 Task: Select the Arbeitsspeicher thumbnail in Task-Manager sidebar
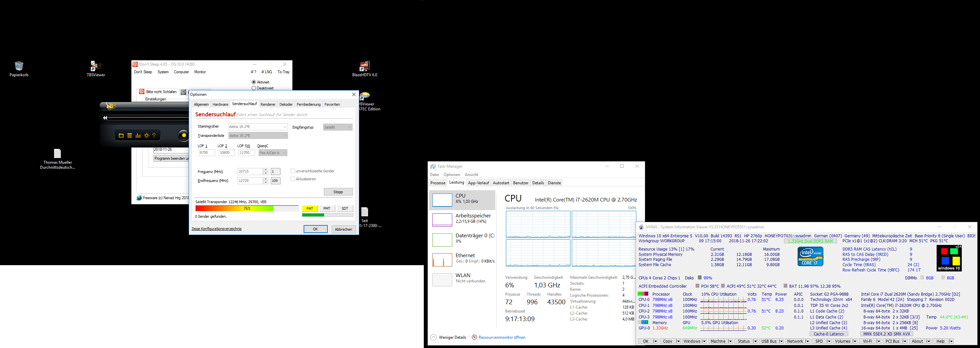tap(442, 220)
